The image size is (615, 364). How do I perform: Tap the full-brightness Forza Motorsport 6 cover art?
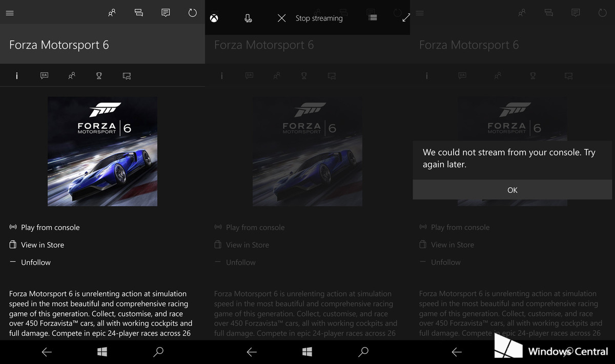(x=102, y=152)
